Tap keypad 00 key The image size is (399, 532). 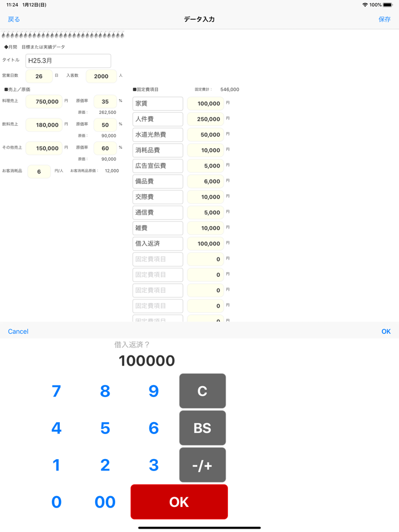point(105,502)
